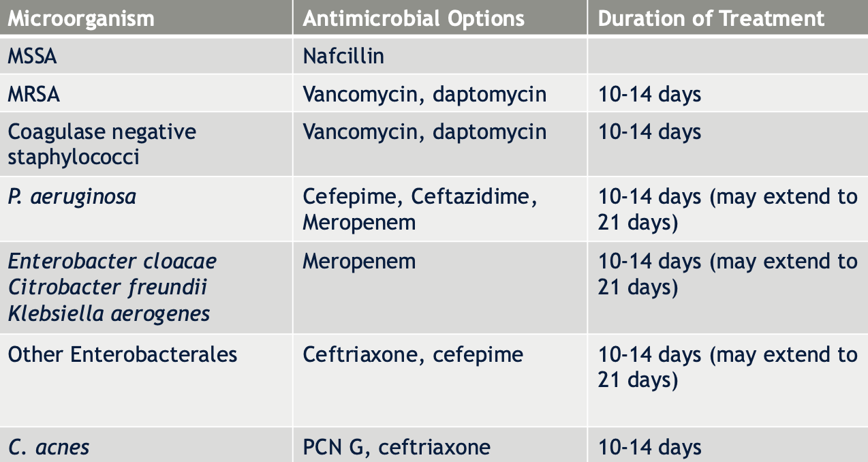This screenshot has width=868, height=462.
Task: Click the Duration of Treatment header
Action: pos(728,18)
